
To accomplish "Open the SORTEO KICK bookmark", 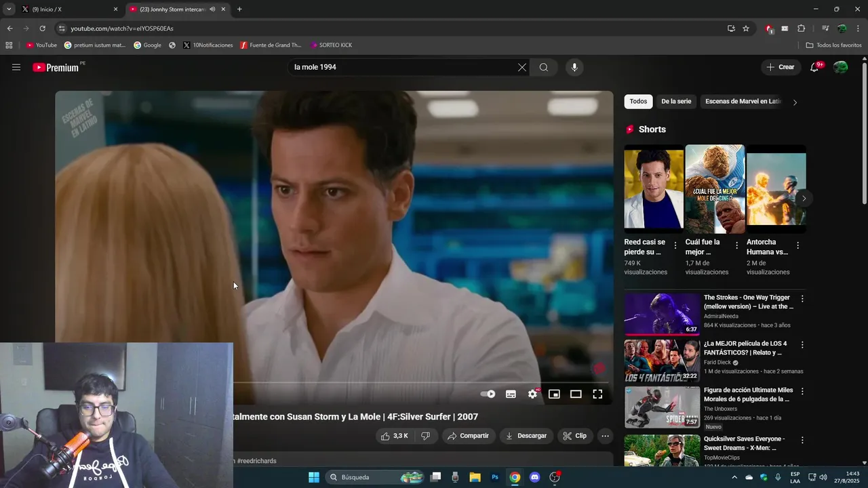I will pyautogui.click(x=331, y=45).
